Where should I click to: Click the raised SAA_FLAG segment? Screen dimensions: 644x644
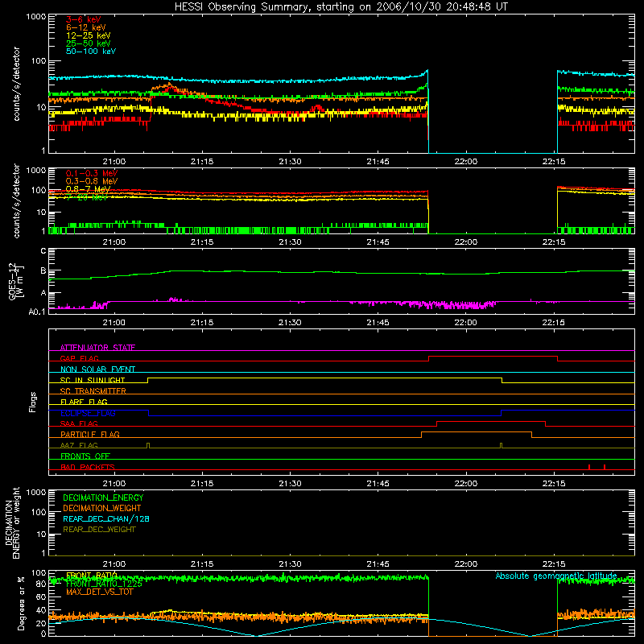point(491,421)
